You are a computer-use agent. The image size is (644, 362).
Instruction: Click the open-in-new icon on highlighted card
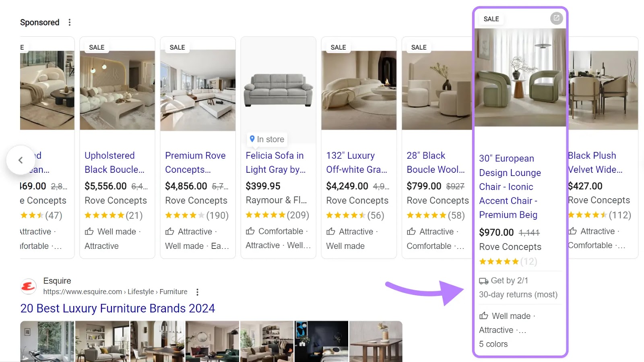click(x=556, y=18)
